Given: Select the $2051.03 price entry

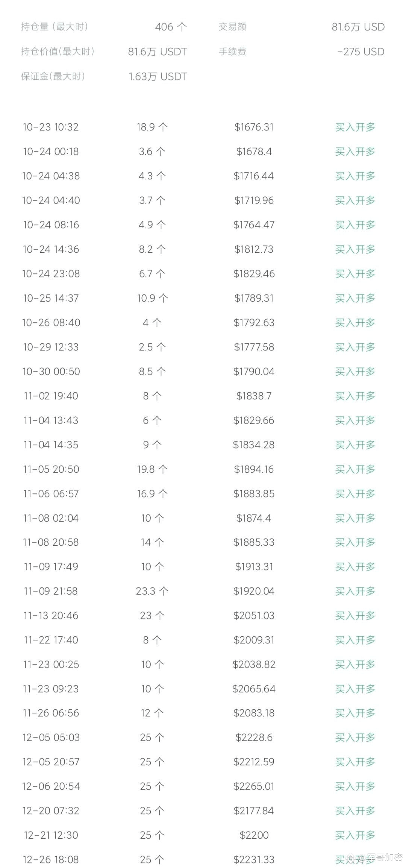Looking at the screenshot, I should pyautogui.click(x=254, y=616).
